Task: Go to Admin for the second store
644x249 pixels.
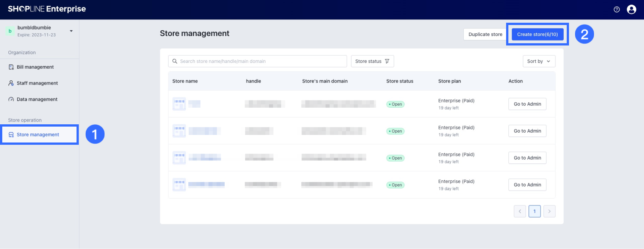Action: pos(527,131)
